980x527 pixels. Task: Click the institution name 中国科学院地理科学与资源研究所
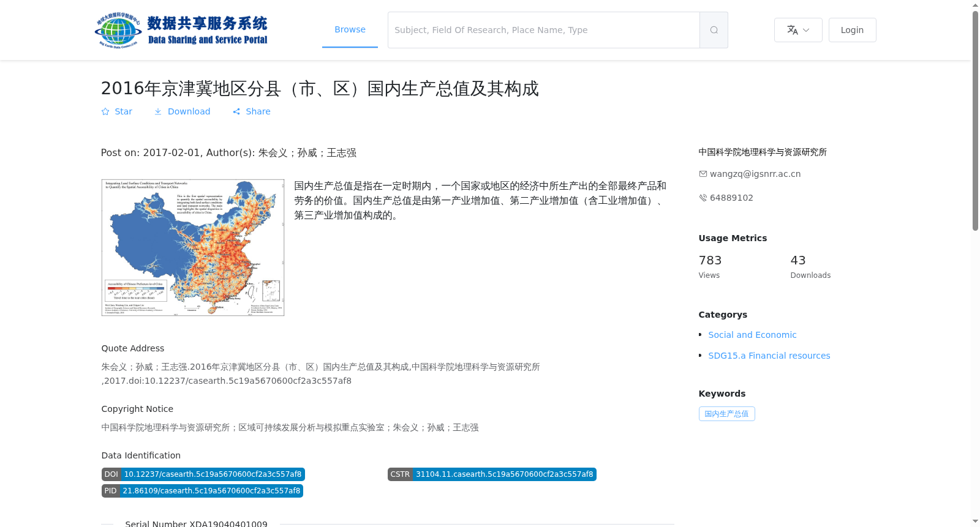point(763,152)
